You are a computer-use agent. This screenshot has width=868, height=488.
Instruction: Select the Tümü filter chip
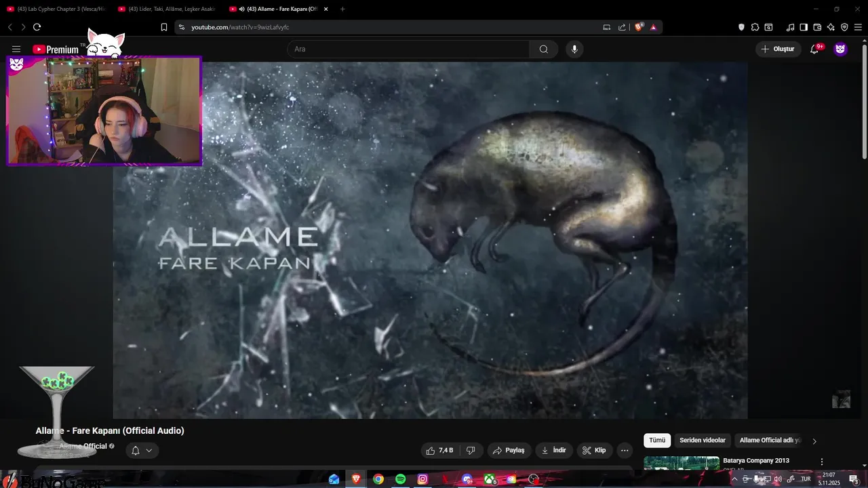[657, 441]
